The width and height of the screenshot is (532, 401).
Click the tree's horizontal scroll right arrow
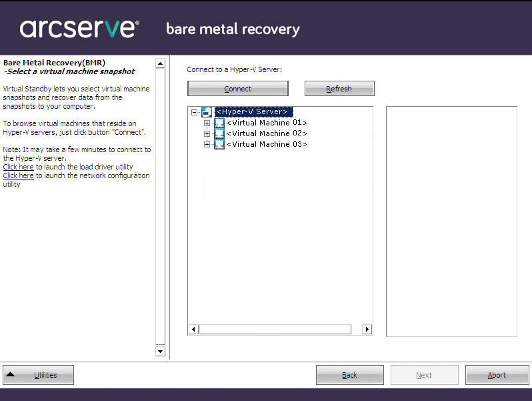click(x=367, y=329)
